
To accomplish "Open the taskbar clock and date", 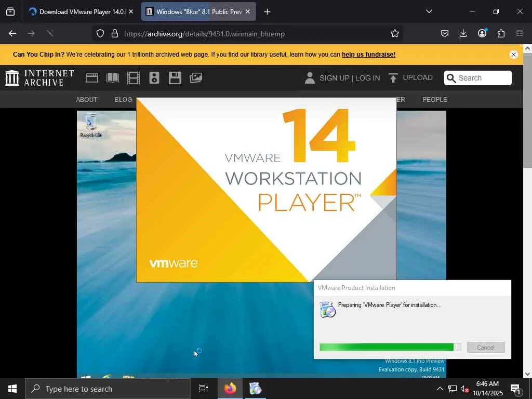I will (488, 389).
